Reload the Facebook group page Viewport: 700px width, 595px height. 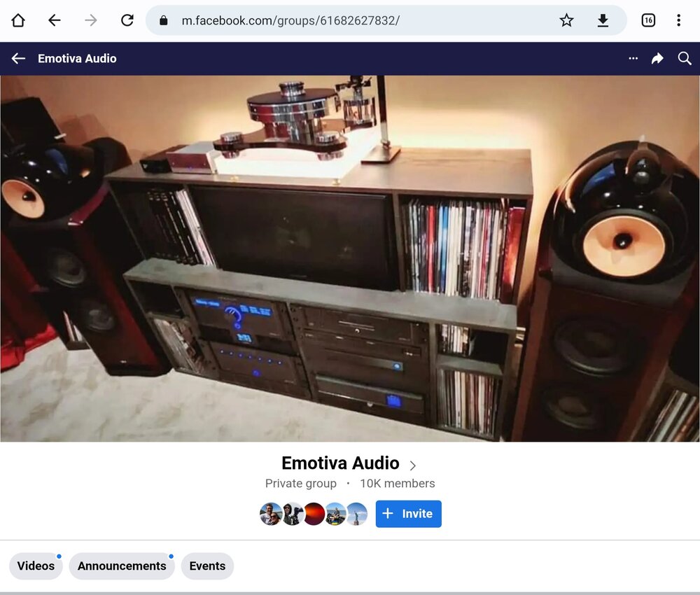(127, 20)
